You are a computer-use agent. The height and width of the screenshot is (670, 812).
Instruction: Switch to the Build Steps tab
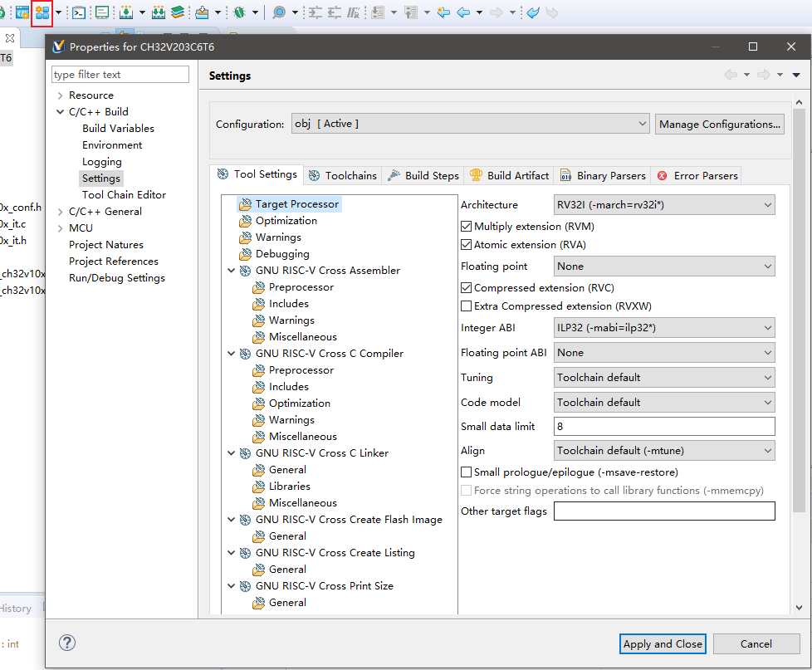pos(423,175)
